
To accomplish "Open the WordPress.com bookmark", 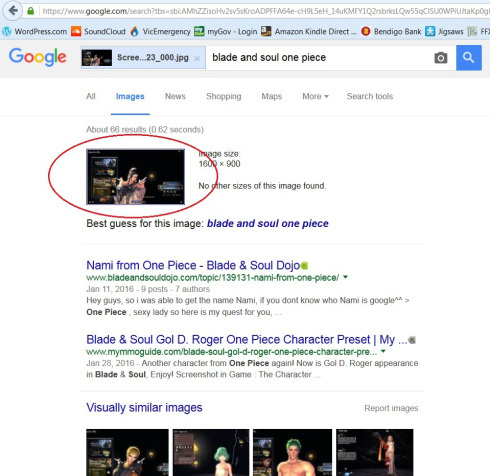I will point(35,32).
